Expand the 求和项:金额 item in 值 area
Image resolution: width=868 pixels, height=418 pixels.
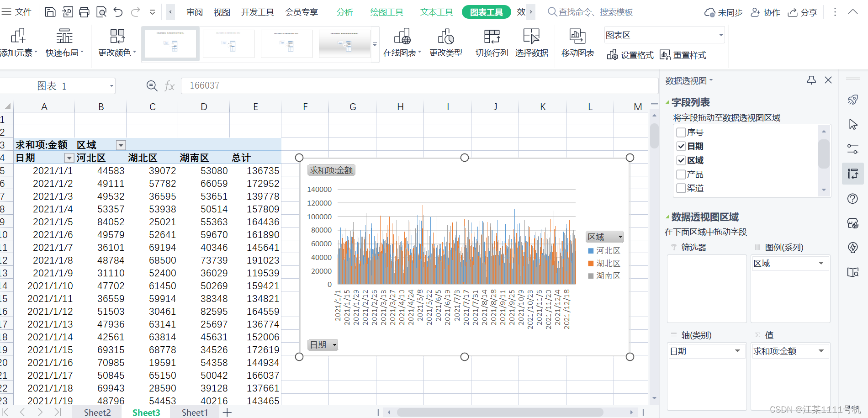(x=821, y=351)
